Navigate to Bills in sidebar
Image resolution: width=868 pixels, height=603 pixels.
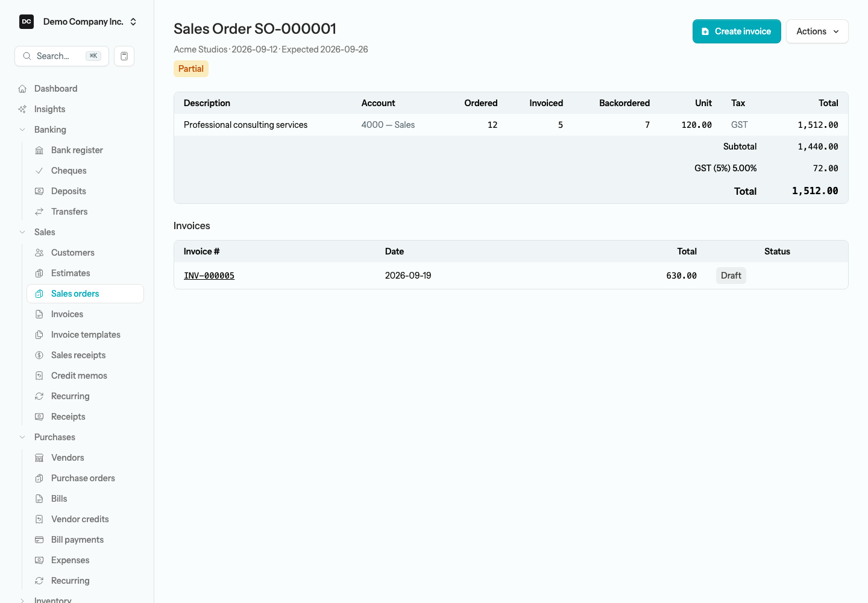pos(86,499)
